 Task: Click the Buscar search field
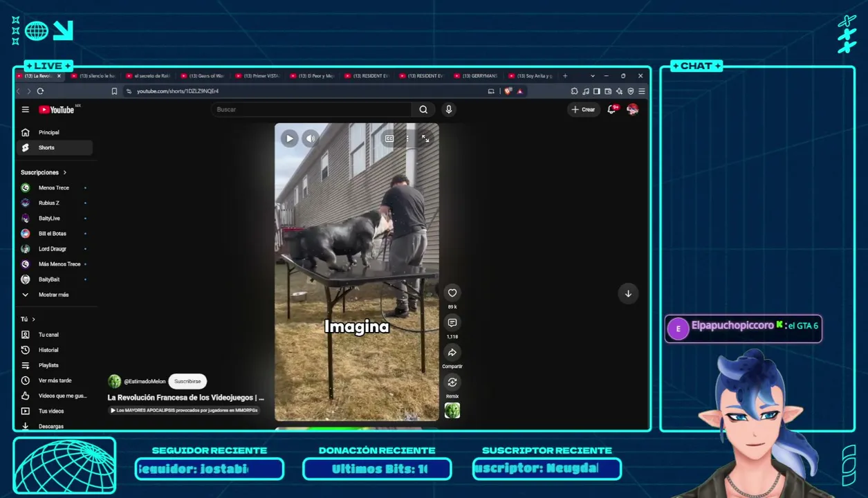point(311,109)
